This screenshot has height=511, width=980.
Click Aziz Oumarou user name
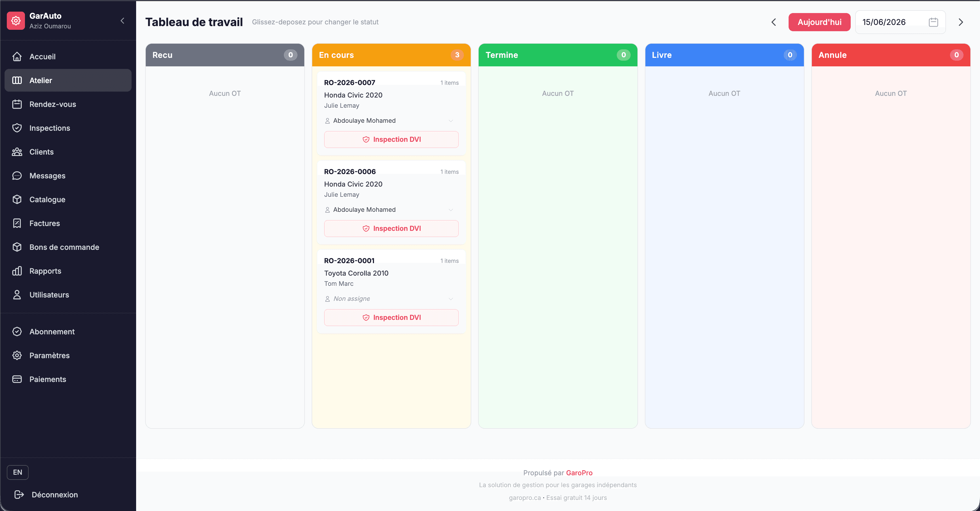(x=50, y=26)
